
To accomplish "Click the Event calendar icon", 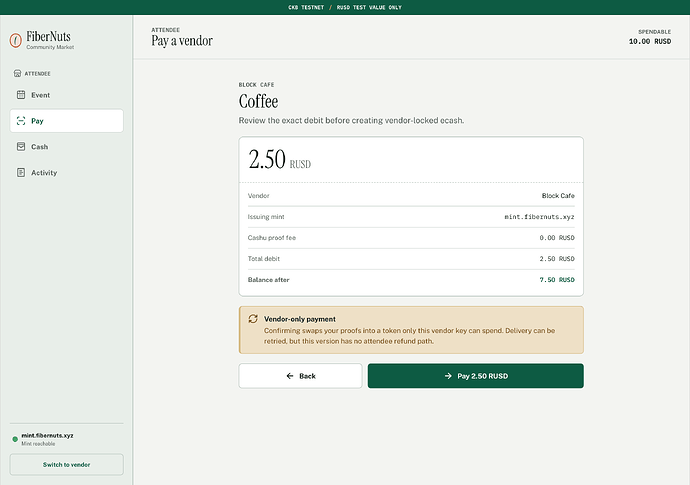I will pos(21,95).
